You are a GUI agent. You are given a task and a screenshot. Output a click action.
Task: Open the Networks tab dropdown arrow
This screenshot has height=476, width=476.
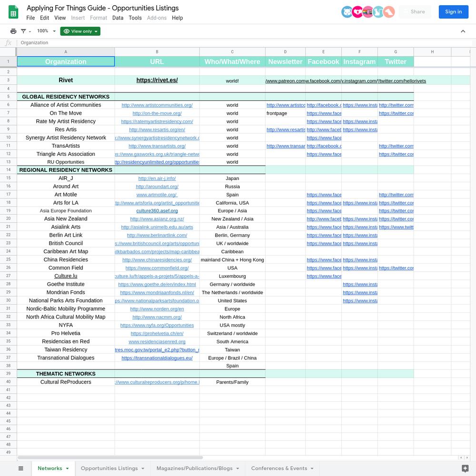[68, 468]
